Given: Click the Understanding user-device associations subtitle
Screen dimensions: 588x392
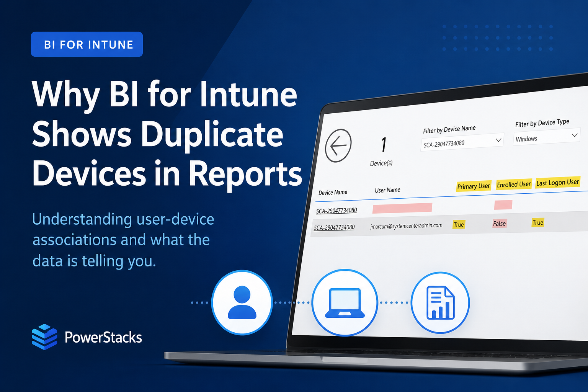Looking at the screenshot, I should point(123,240).
